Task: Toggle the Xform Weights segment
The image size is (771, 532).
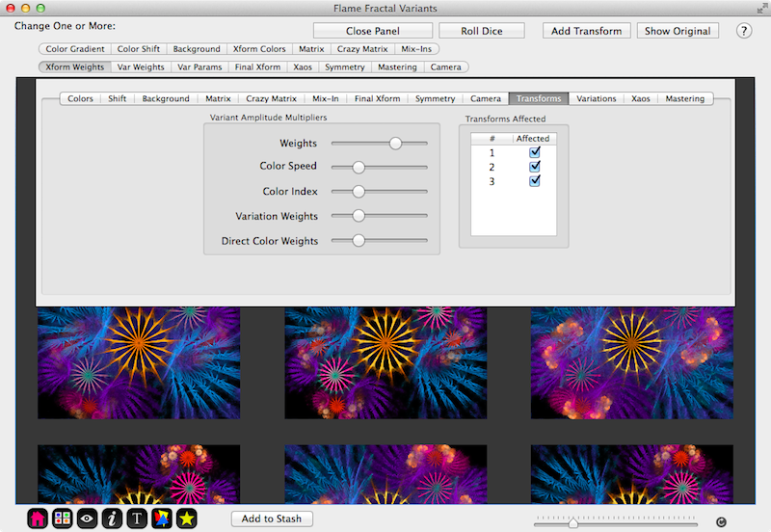Action: pos(75,66)
